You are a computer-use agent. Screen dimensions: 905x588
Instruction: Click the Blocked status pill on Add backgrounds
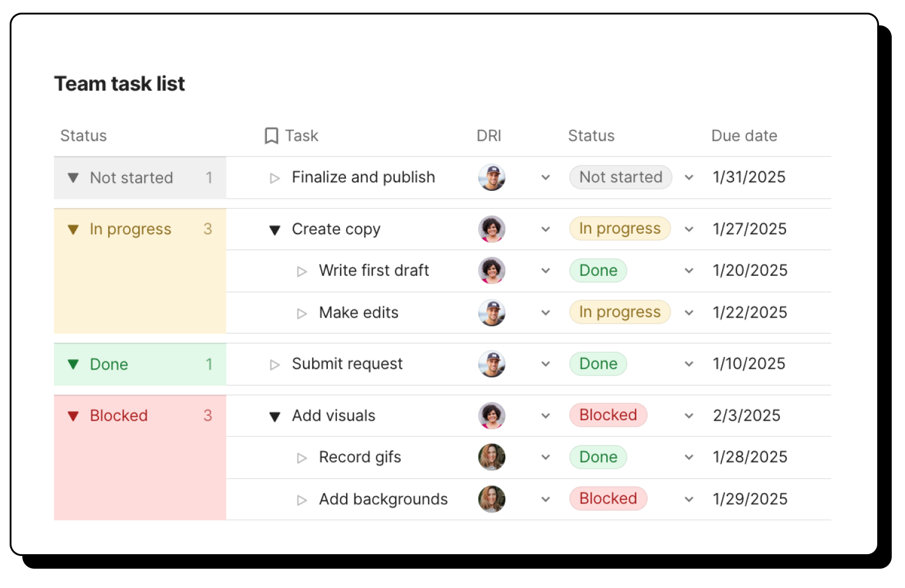(608, 499)
